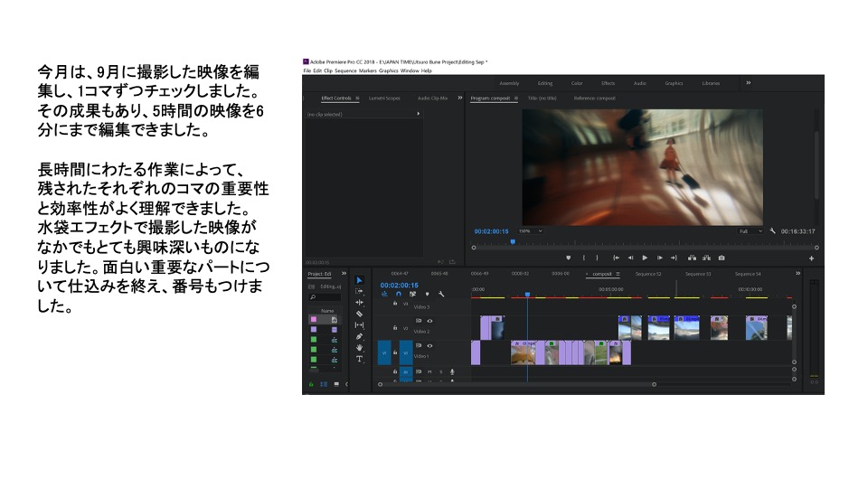
Task: Switch to Effects workspace
Action: 608,83
